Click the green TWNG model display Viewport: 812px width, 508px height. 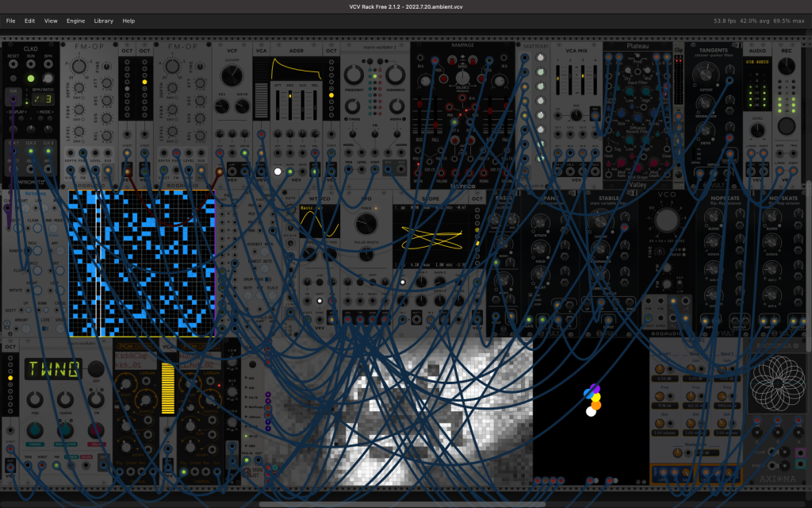(x=53, y=369)
